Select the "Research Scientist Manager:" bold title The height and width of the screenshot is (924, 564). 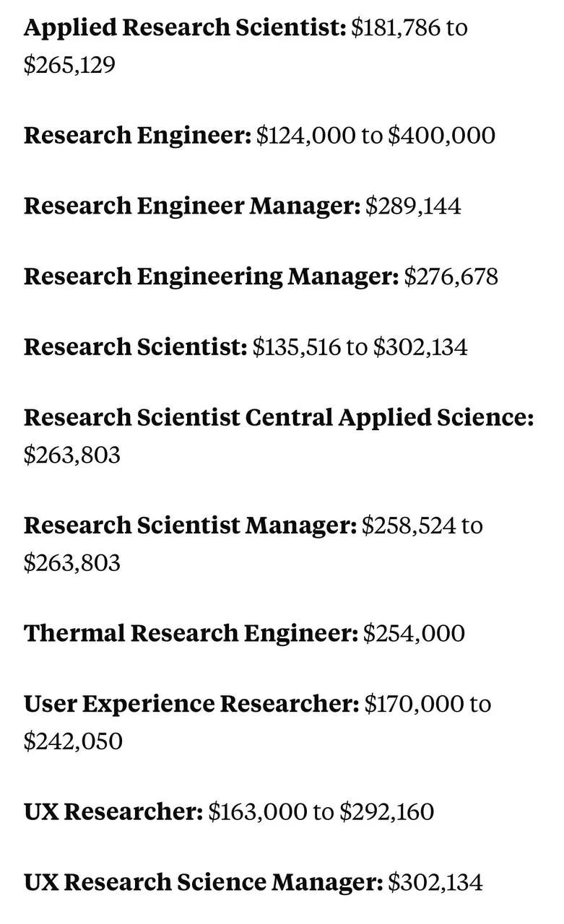[190, 525]
